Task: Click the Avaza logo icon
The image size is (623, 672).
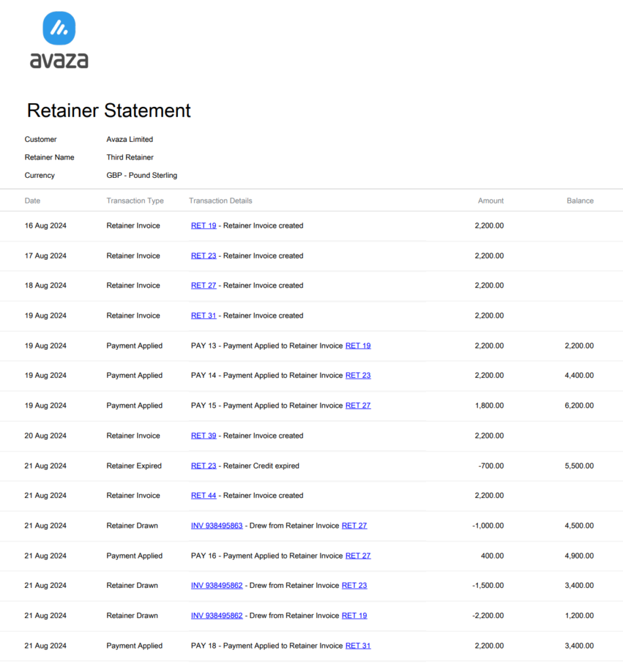Action: coord(59,28)
